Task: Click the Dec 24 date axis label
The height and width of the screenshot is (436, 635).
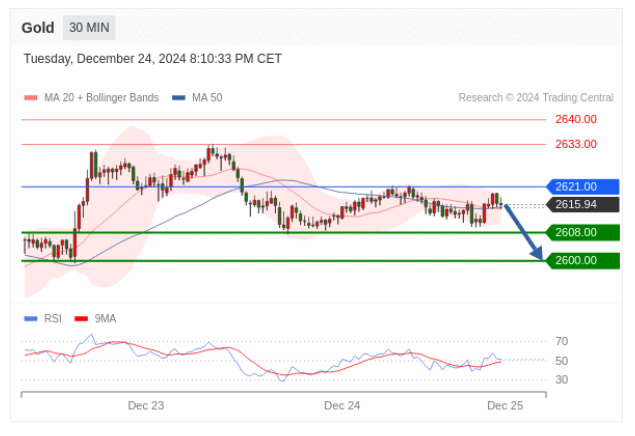Action: (342, 406)
